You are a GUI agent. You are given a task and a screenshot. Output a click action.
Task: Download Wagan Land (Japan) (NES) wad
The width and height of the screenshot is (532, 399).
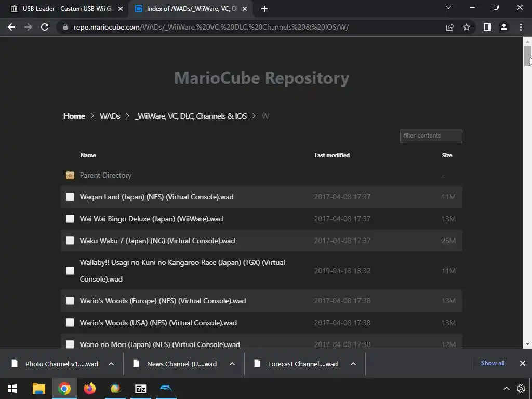point(156,197)
